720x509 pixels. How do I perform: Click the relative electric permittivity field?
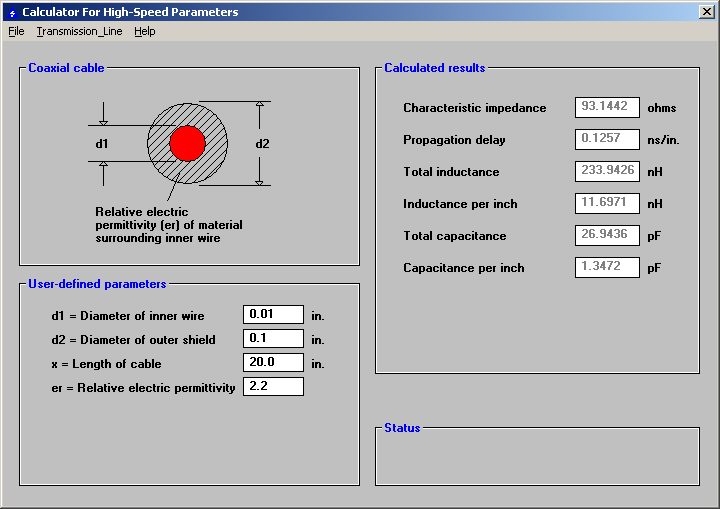(273, 387)
